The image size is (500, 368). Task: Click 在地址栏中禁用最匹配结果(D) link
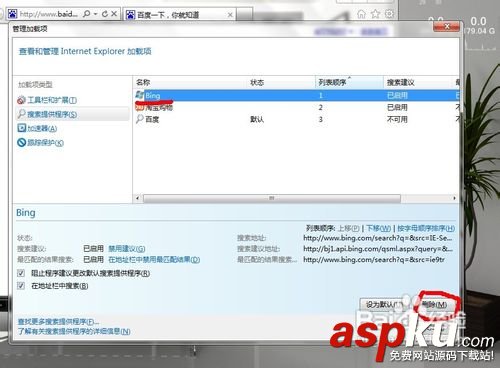click(x=154, y=260)
